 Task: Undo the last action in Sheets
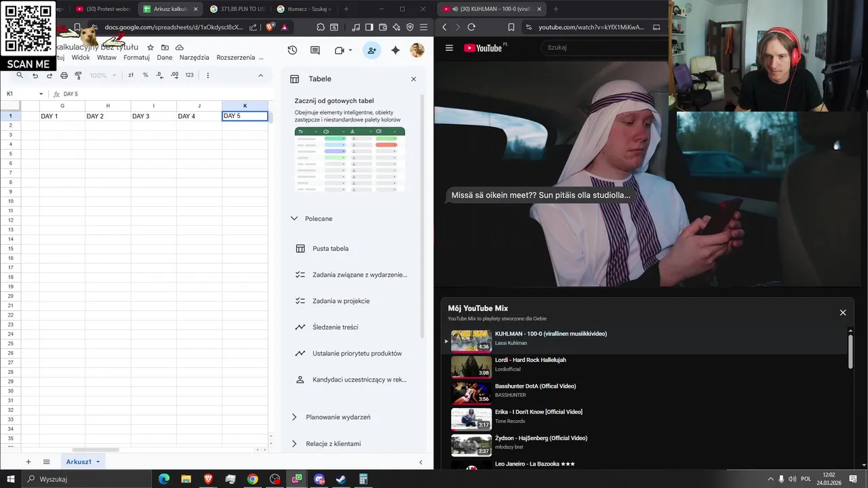[x=35, y=75]
